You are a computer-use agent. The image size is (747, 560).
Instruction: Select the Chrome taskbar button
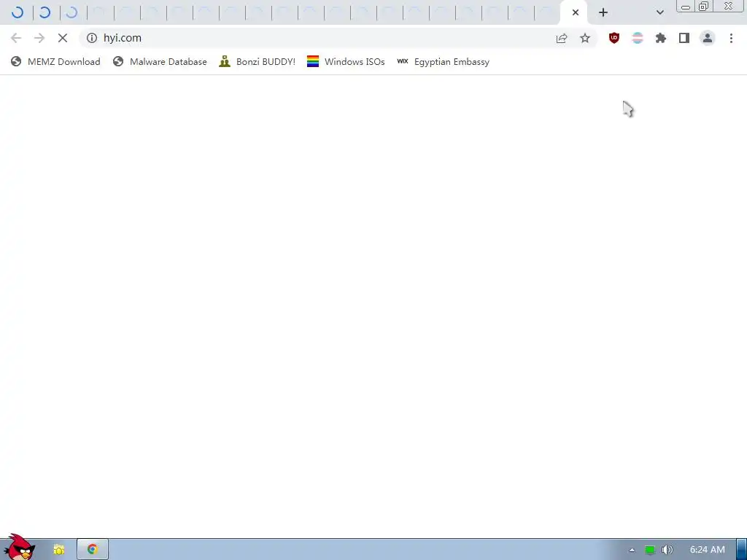pos(93,550)
